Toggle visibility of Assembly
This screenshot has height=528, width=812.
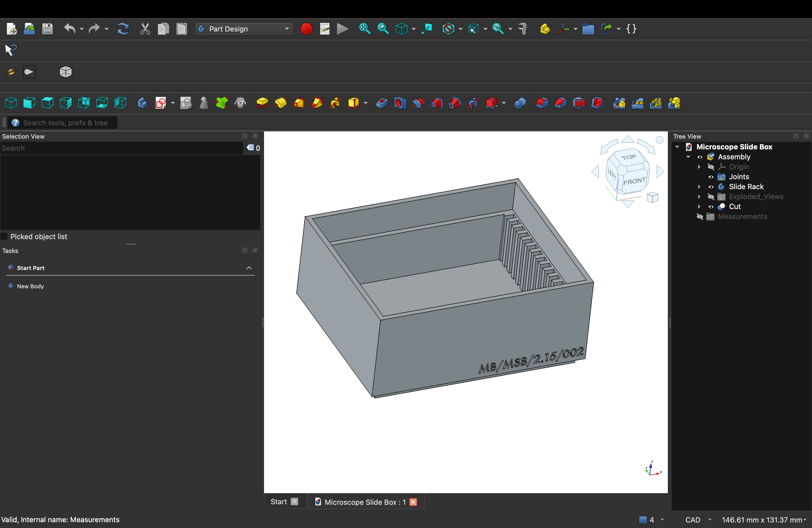coord(700,157)
